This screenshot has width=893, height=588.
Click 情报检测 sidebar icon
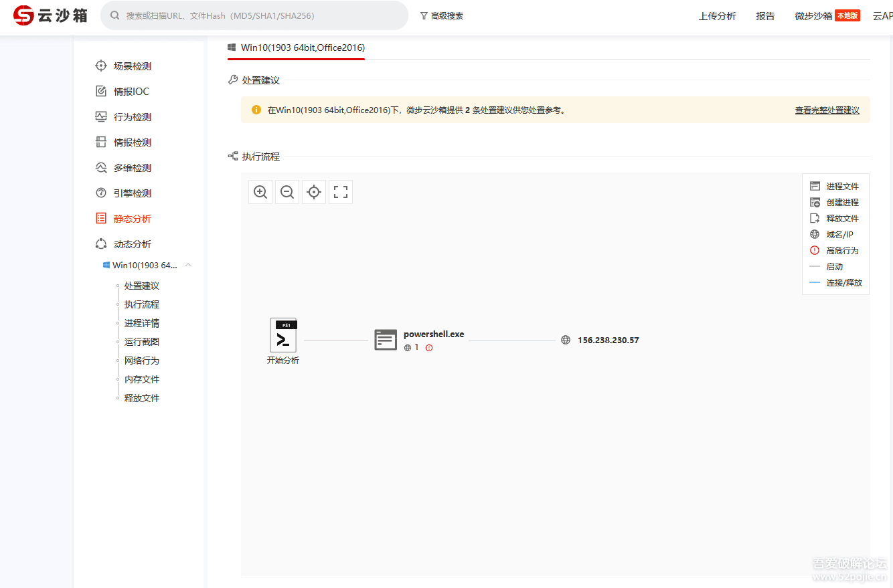[x=101, y=142]
